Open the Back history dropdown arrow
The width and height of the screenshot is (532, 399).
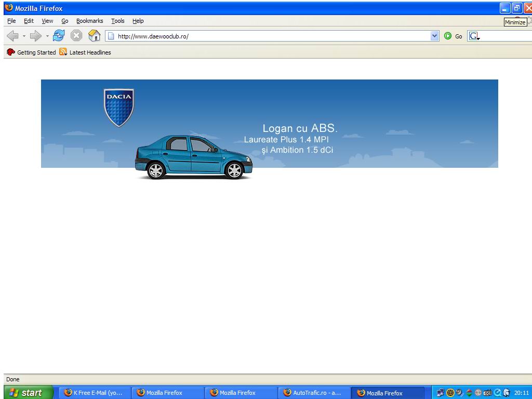pos(24,36)
